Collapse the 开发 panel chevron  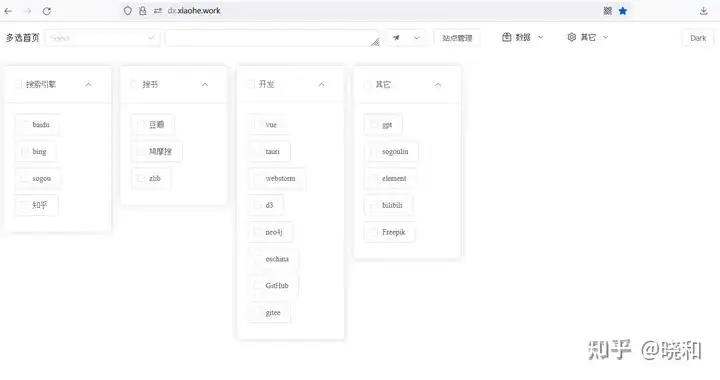tap(321, 84)
